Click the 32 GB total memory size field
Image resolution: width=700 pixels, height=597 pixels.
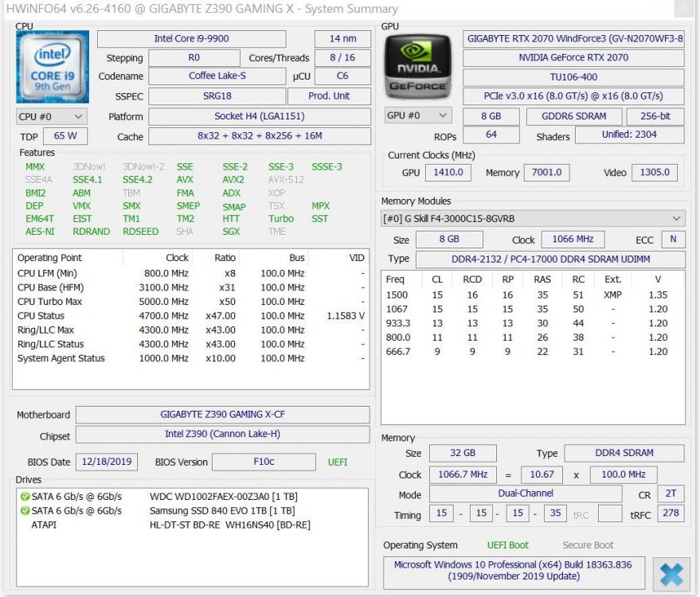point(463,454)
